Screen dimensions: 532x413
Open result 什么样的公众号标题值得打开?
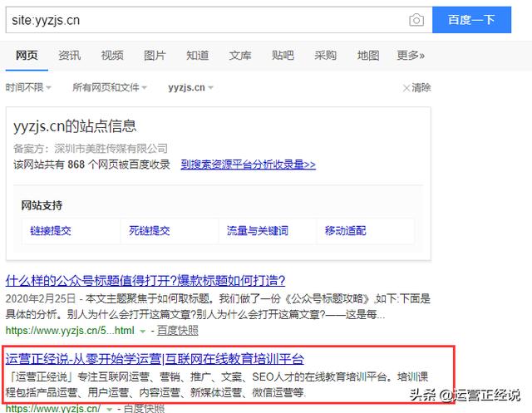pyautogui.click(x=145, y=281)
